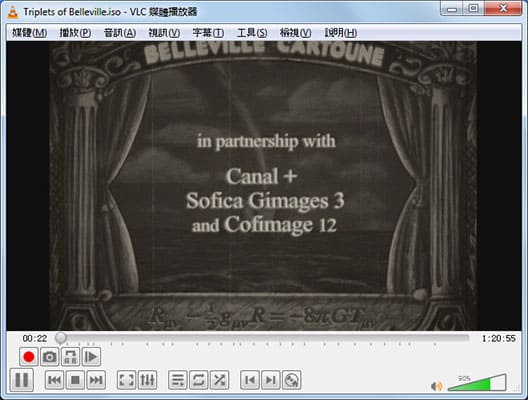Click the seek bar handle

61,338
